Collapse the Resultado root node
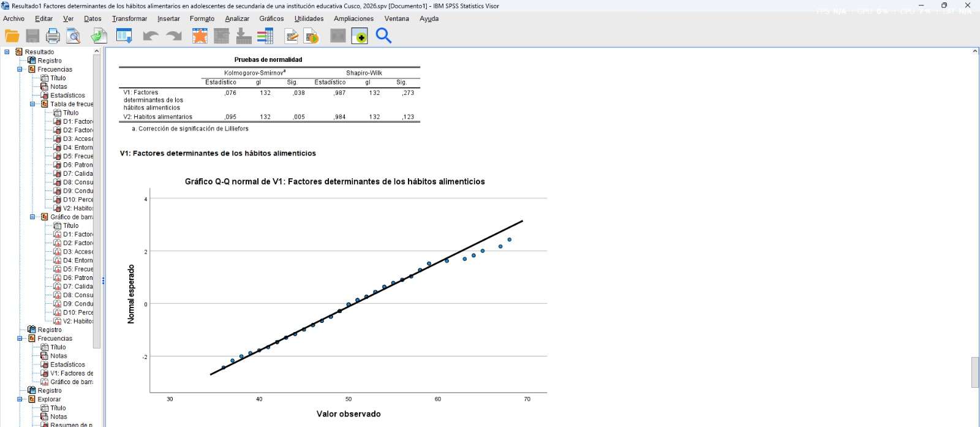Image resolution: width=980 pixels, height=427 pixels. (x=7, y=52)
